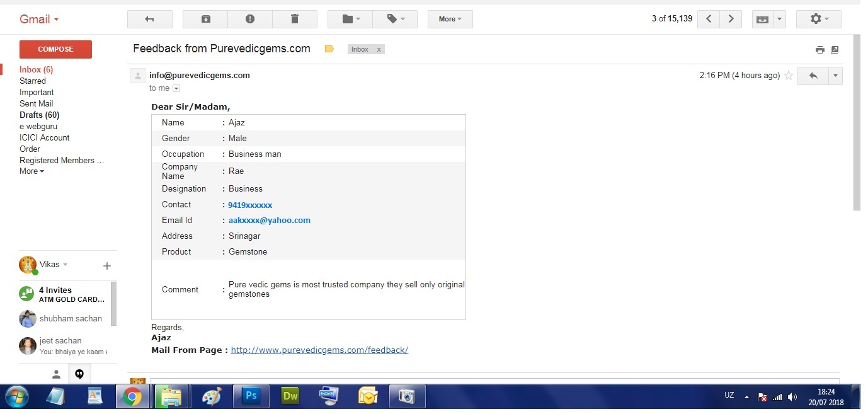Open the email in a new window

click(835, 50)
